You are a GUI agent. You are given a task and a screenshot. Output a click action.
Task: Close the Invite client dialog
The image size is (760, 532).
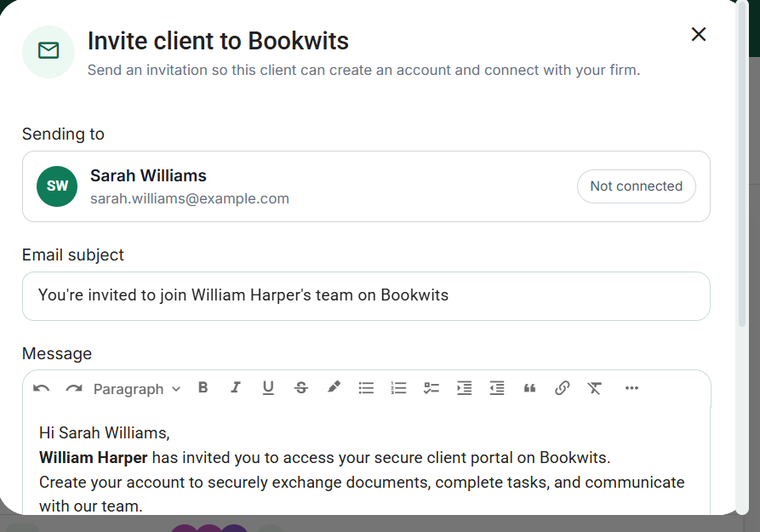point(699,34)
